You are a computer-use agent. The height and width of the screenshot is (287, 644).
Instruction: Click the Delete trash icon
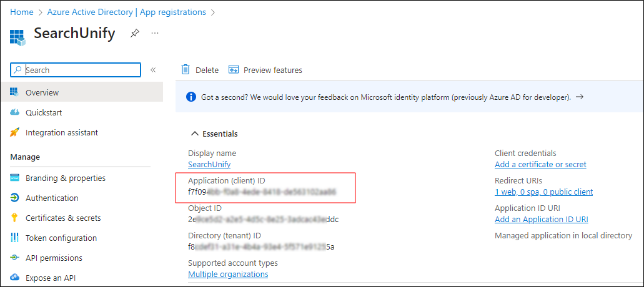coord(186,70)
